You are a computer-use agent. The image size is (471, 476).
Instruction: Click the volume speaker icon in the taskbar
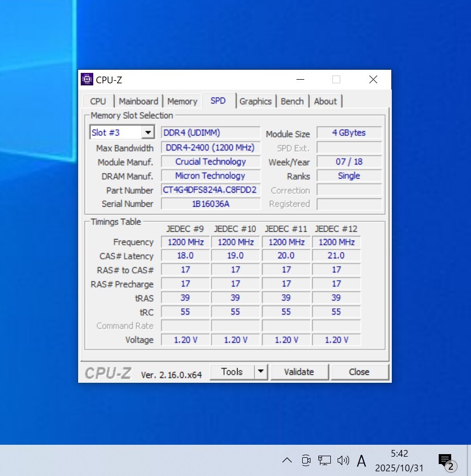[343, 460]
